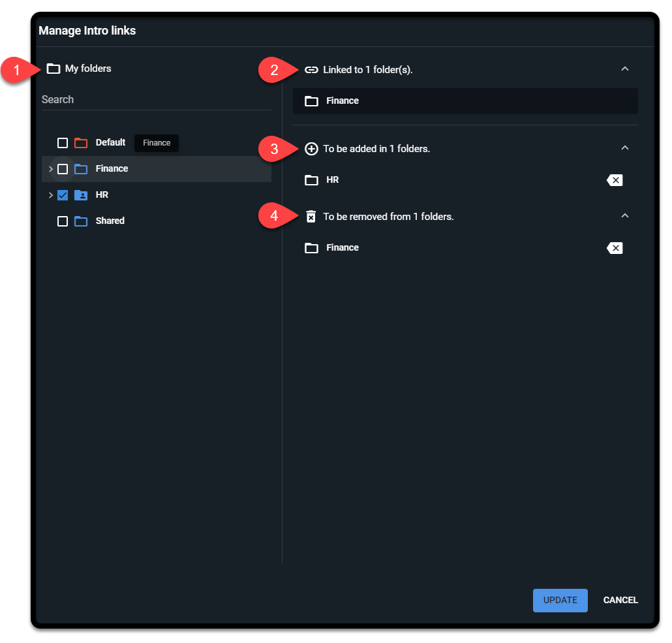Focus the folder Search field
This screenshot has width=672, height=643.
click(156, 100)
